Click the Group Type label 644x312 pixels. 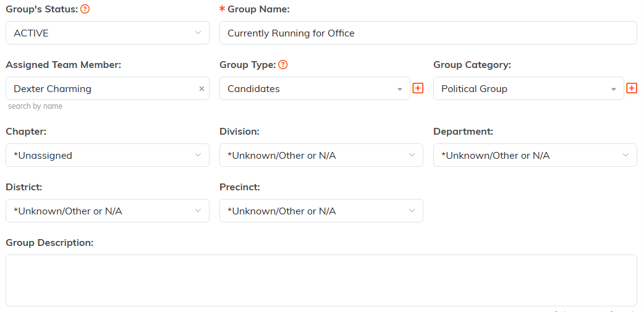tap(248, 64)
